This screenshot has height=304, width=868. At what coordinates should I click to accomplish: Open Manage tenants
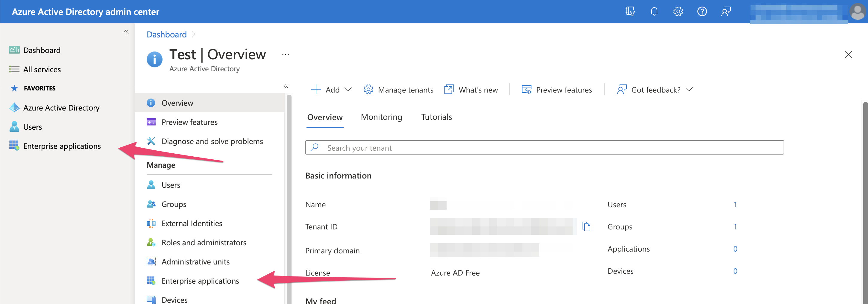click(x=399, y=90)
